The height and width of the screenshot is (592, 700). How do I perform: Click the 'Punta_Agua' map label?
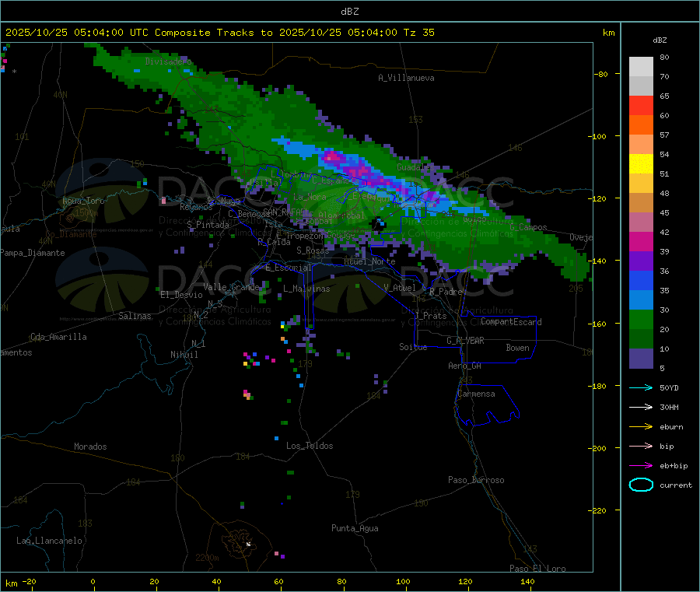355,528
